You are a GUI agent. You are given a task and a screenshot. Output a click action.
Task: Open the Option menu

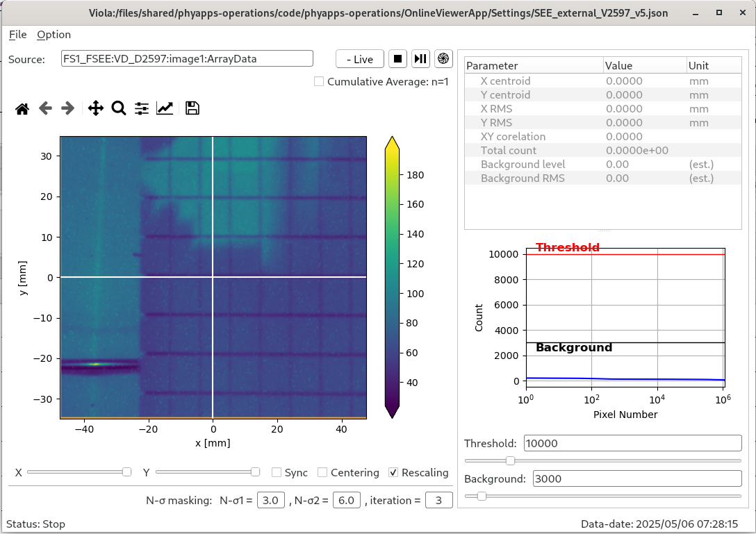(x=54, y=35)
